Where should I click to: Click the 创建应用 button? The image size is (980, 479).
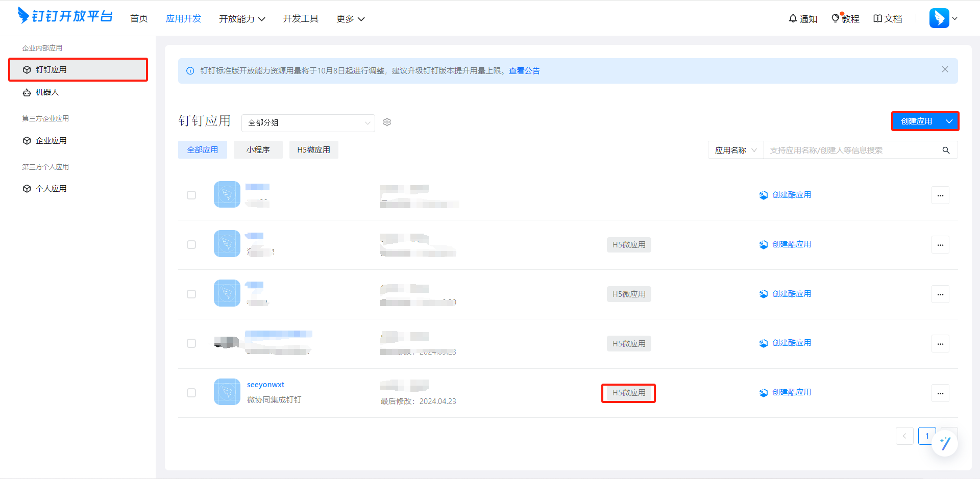pyautogui.click(x=916, y=121)
